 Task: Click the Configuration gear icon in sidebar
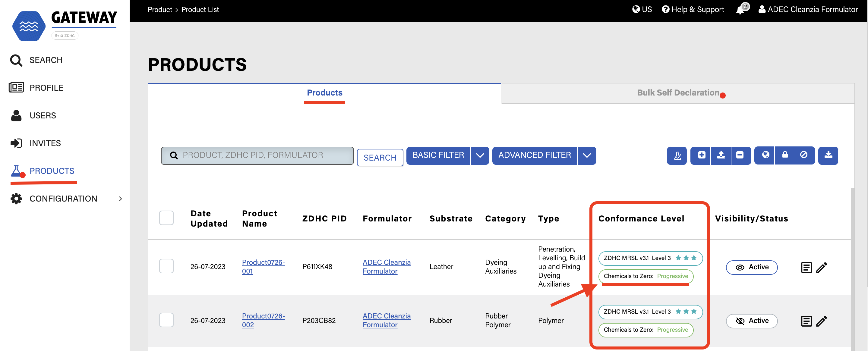(16, 199)
